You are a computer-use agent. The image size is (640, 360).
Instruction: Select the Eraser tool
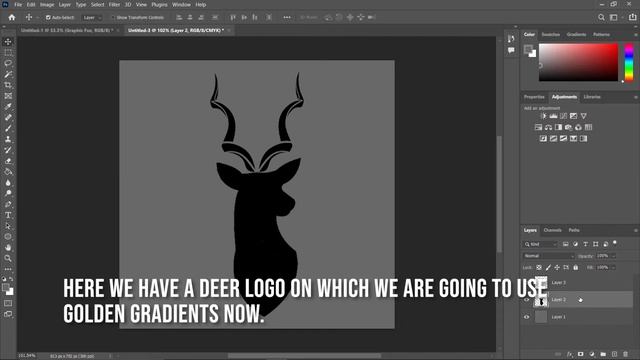(8, 161)
